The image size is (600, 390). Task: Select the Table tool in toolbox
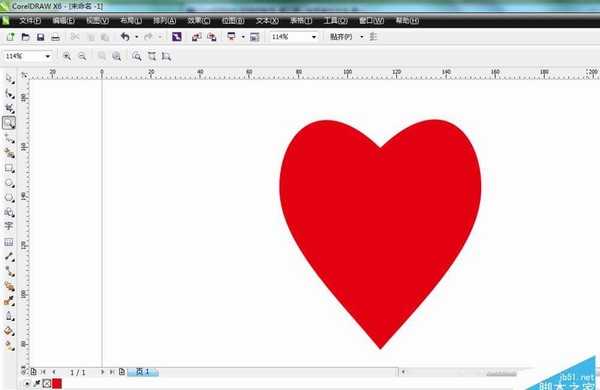9,242
